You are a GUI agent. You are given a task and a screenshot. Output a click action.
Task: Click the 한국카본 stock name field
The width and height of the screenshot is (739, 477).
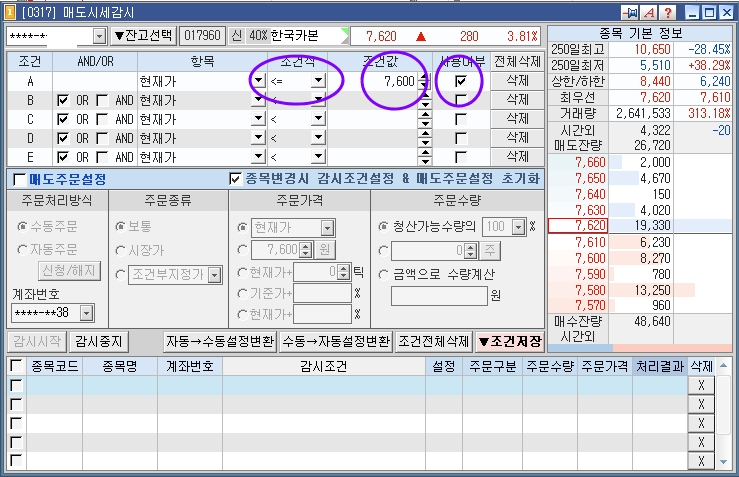(x=309, y=36)
